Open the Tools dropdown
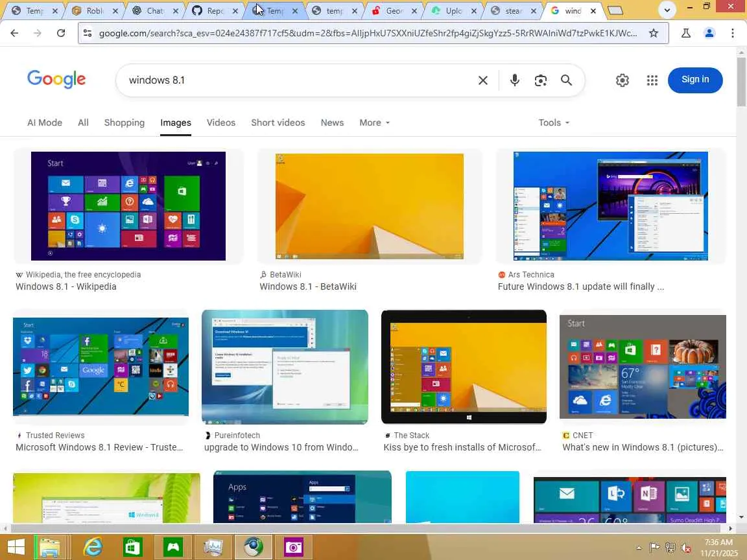Viewport: 747px width, 560px height. (554, 122)
